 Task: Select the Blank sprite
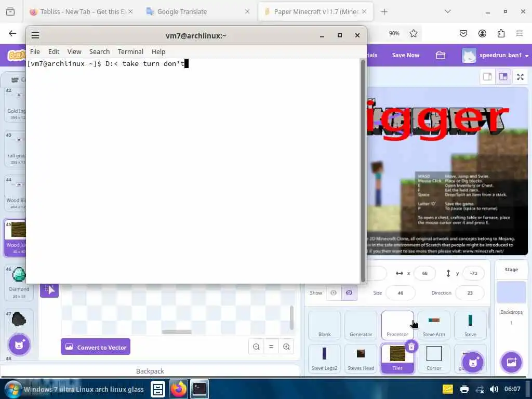(x=324, y=325)
